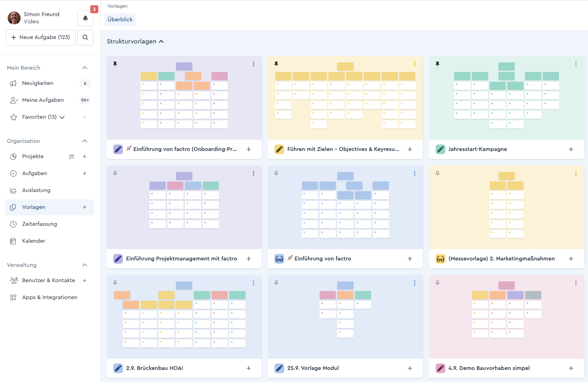The image size is (588, 382).
Task: Click the plus on Jahresstart-Kampagne card
Action: coord(571,149)
